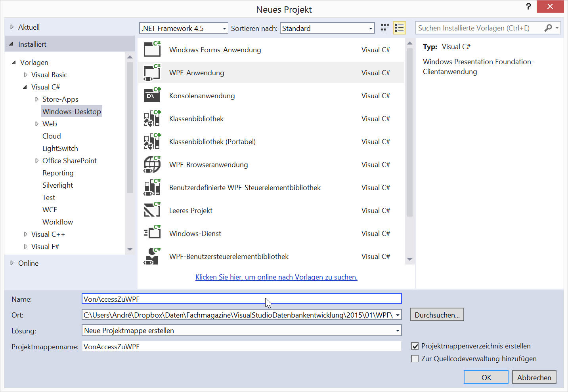Uncheck Projektmappenverzeichnis erstellen checkbox

(x=415, y=346)
